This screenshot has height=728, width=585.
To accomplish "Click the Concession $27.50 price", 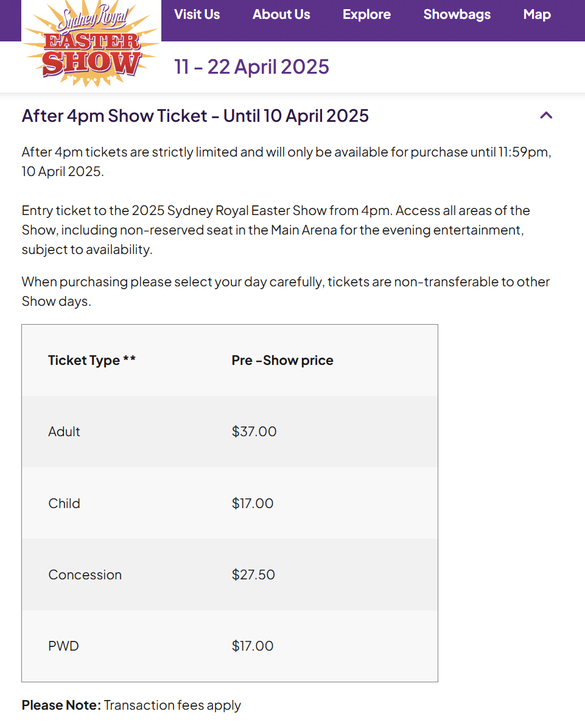I will [x=253, y=575].
